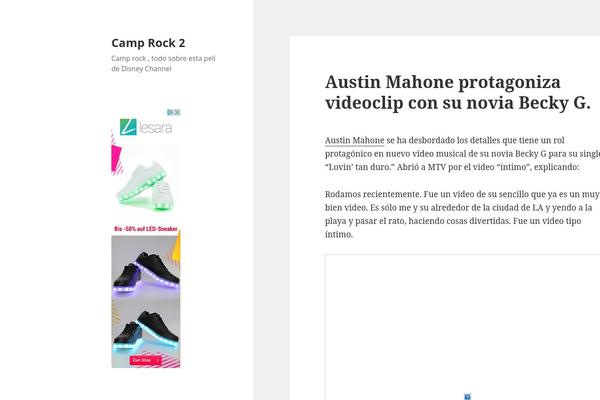Click the red 'Zum Shop' button

[x=145, y=360]
